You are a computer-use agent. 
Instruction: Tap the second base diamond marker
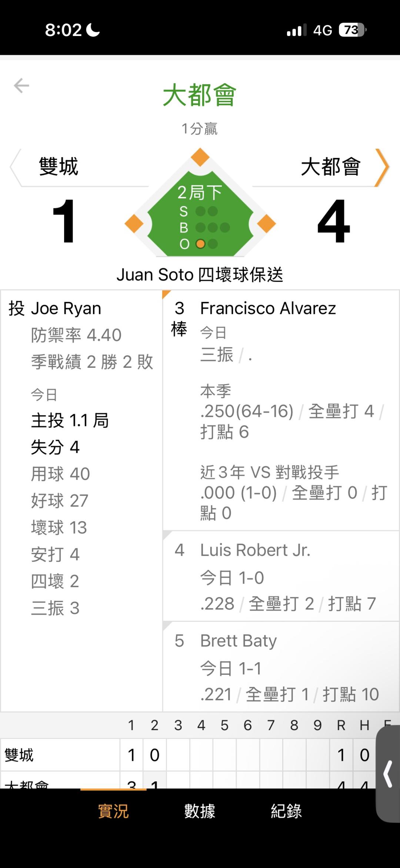point(200,157)
